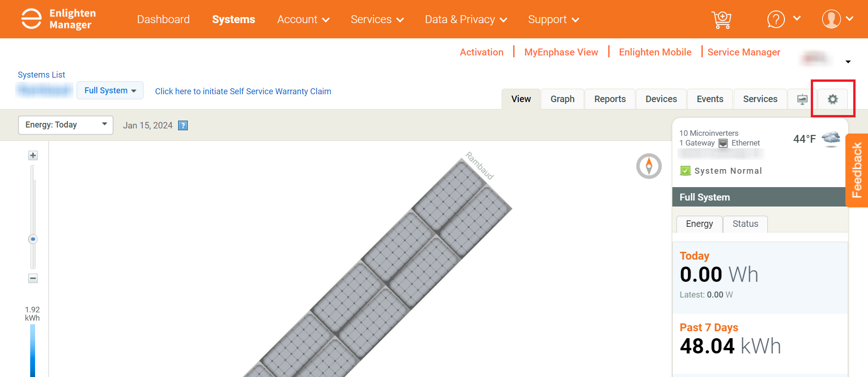
Task: Open the Devices tab
Action: [x=661, y=99]
